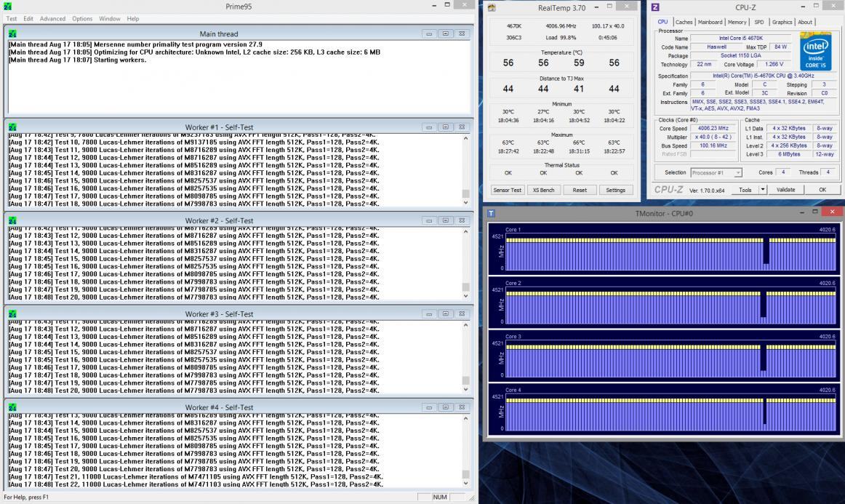Click the Core Speed value field in CPU-Z

pos(713,128)
